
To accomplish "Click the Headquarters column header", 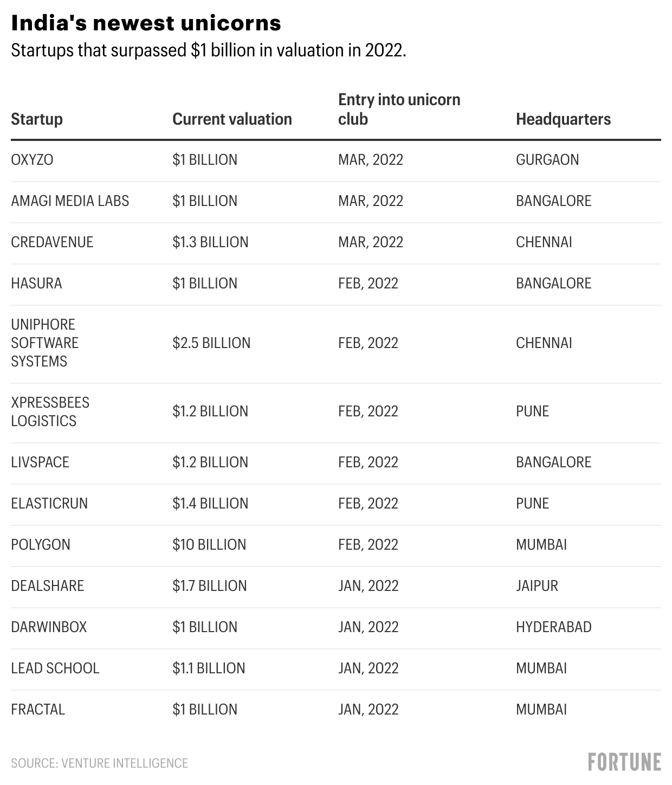I will pyautogui.click(x=563, y=119).
